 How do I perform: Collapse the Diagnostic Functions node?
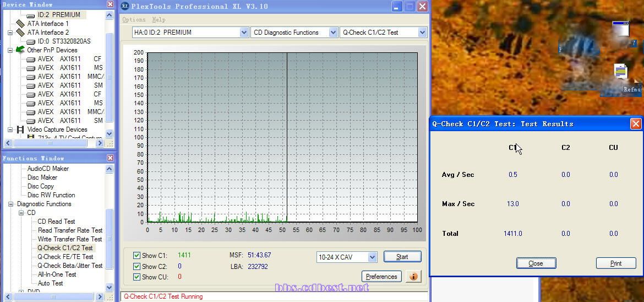click(10, 204)
